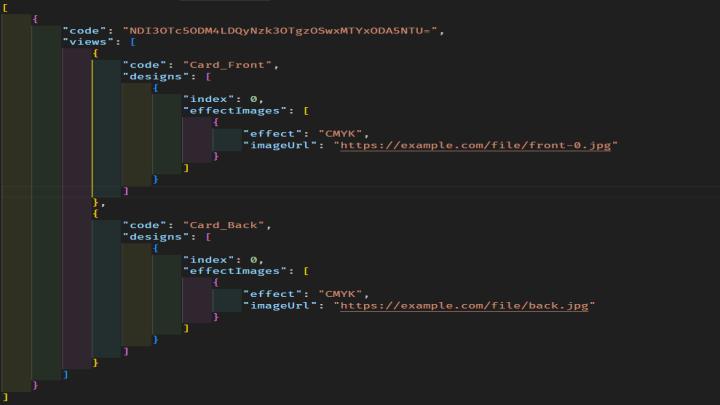Open the front-0.jpg image URL link

[476, 145]
